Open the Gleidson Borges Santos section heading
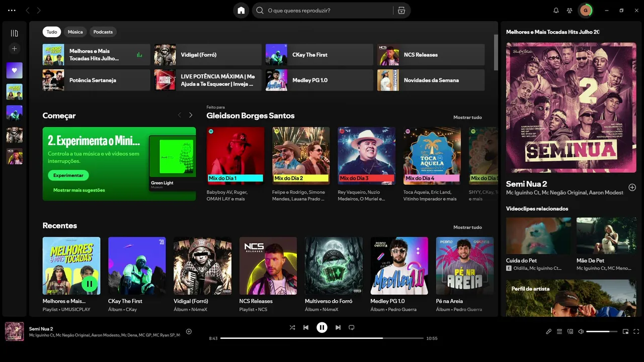 pyautogui.click(x=251, y=116)
